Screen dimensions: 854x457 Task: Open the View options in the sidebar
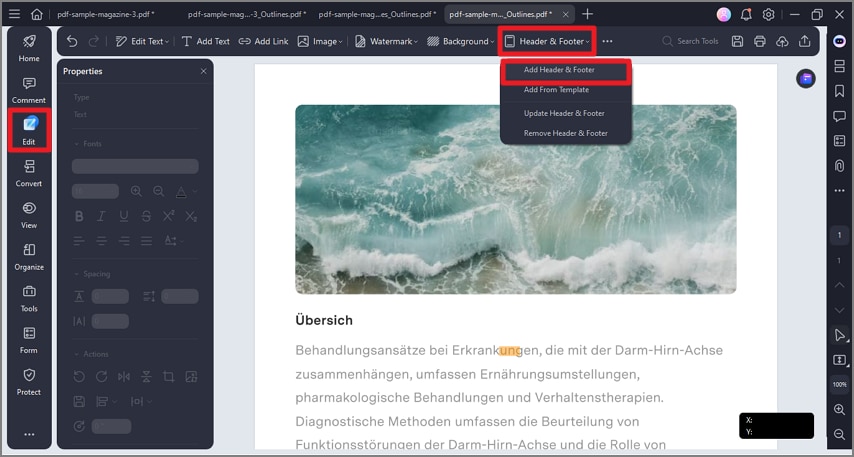(29, 215)
